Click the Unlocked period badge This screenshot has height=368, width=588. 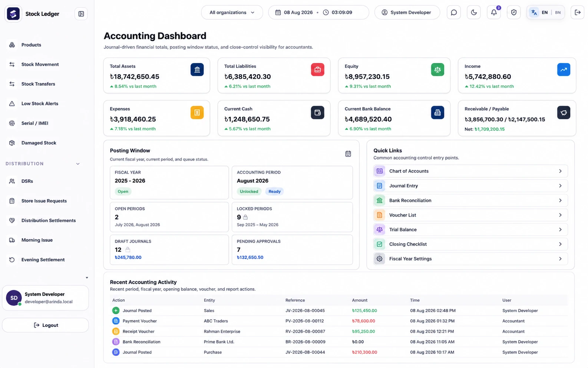pyautogui.click(x=249, y=191)
